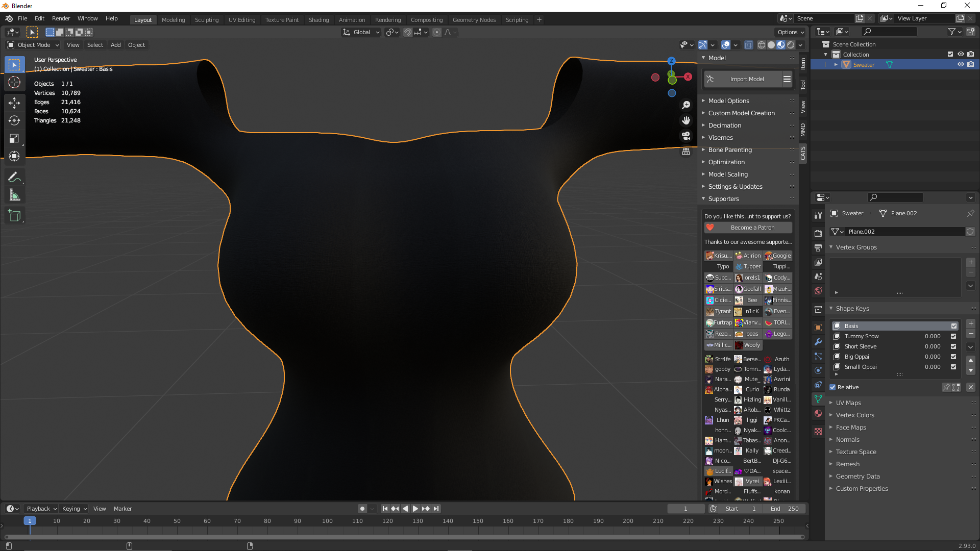Toggle X-ray display in viewport header

[748, 45]
